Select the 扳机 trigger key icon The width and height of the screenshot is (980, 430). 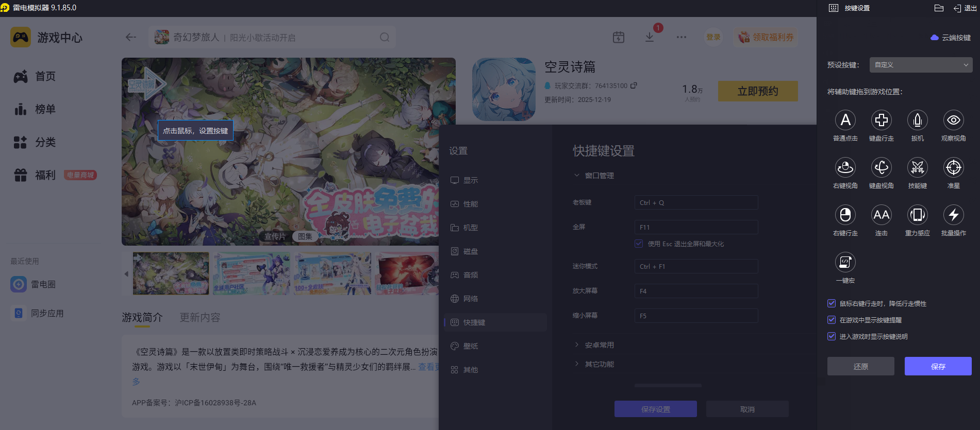coord(918,120)
